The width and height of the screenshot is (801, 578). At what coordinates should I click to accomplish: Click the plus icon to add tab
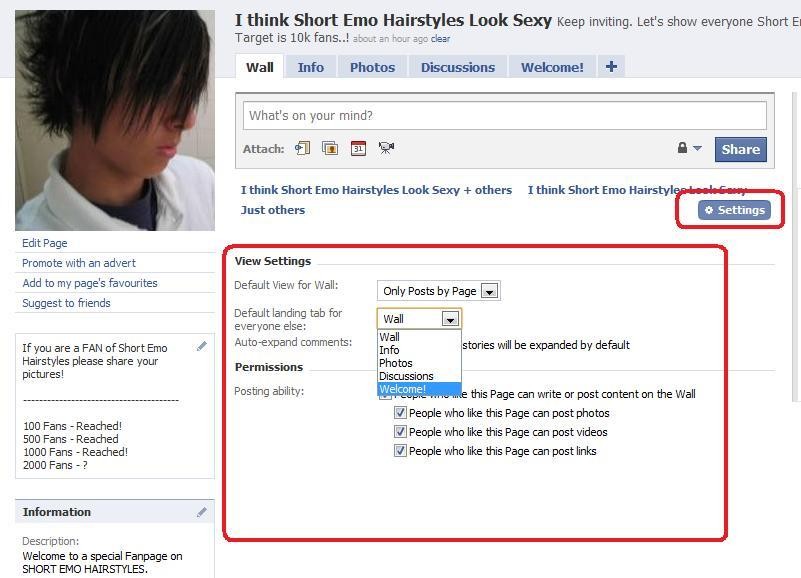(611, 67)
